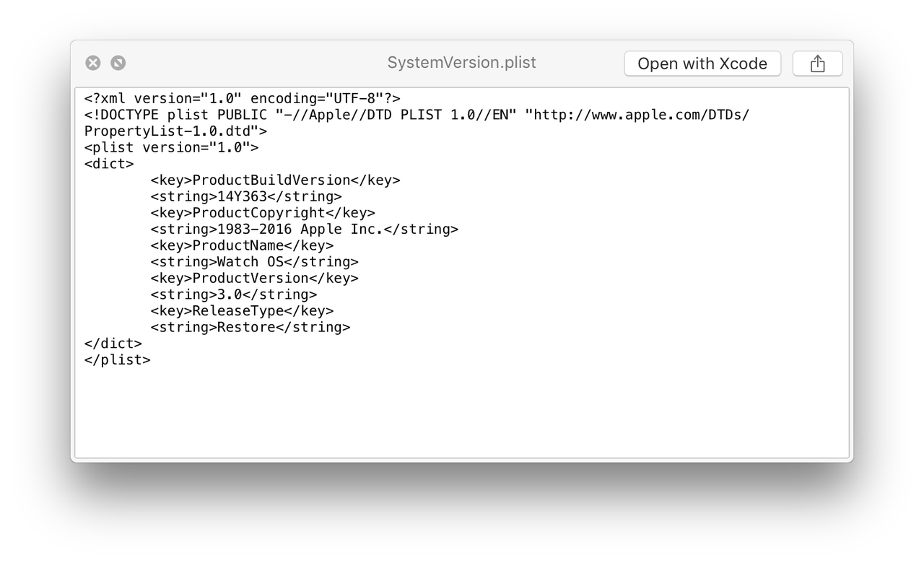Click the ReleaseType key line
The height and width of the screenshot is (563, 924).
point(242,311)
